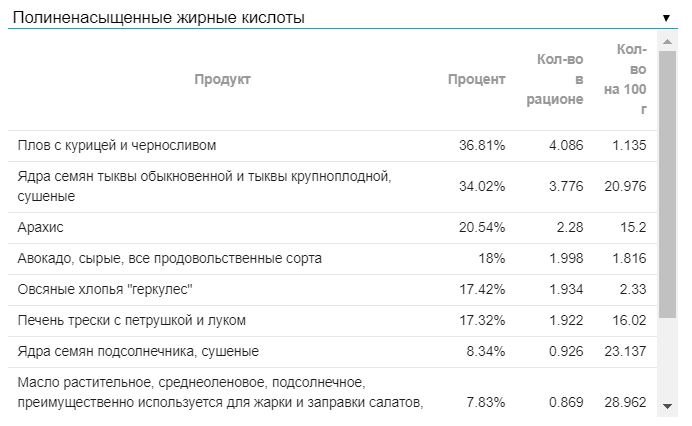
Task: Click the Кол-во в рационе column header
Action: 560,80
